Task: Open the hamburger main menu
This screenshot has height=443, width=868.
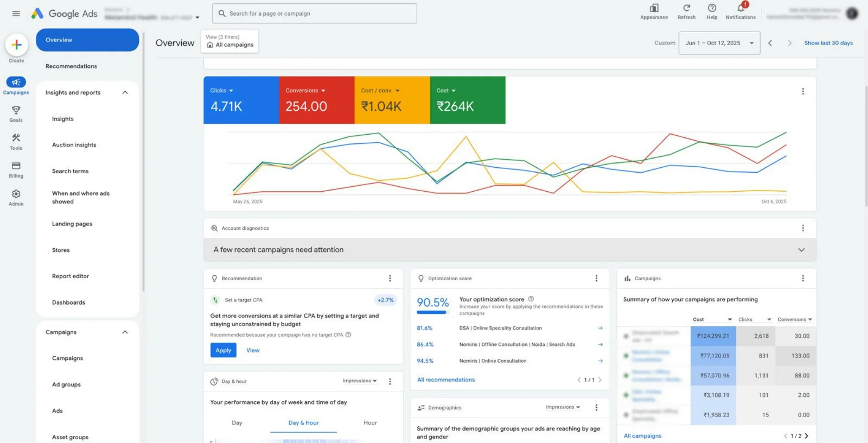Action: (x=16, y=14)
